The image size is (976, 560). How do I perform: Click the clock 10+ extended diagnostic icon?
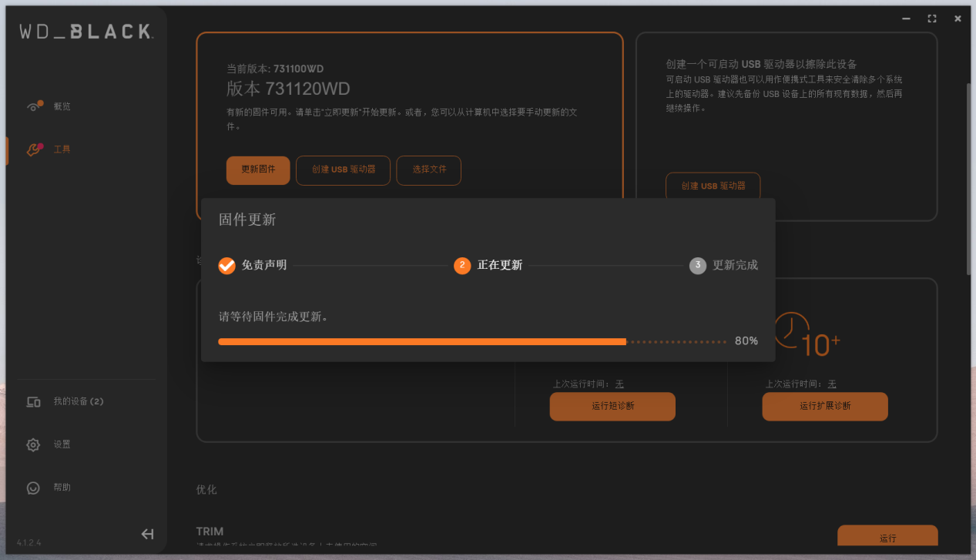point(807,334)
